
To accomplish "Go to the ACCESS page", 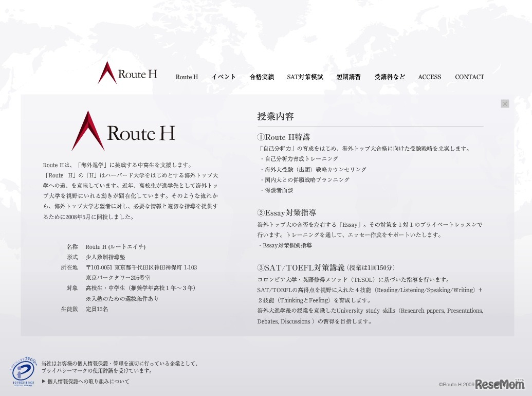I will tap(430, 77).
